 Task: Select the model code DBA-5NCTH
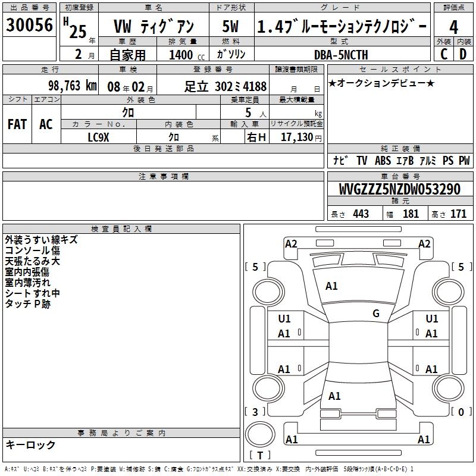pyautogui.click(x=341, y=55)
